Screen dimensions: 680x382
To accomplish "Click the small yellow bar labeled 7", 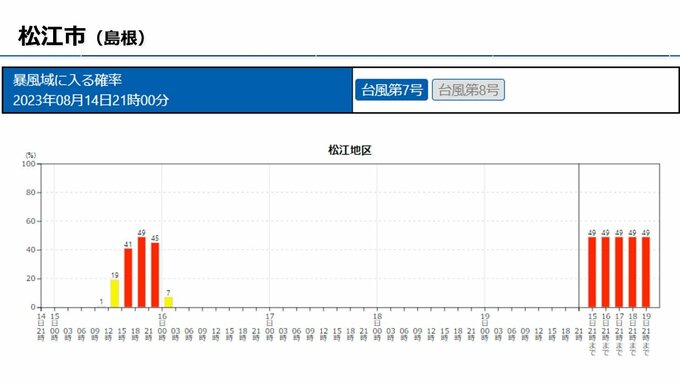I will [168, 302].
